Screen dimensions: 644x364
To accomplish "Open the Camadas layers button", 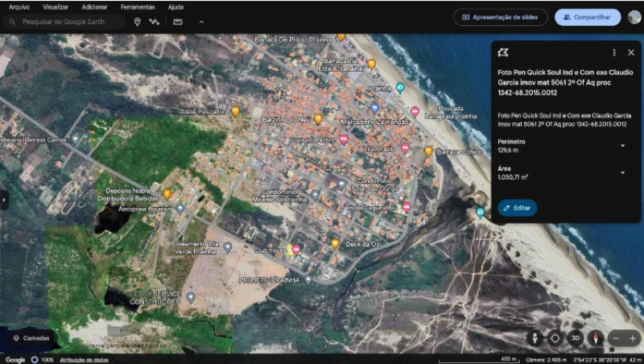I will coord(31,338).
